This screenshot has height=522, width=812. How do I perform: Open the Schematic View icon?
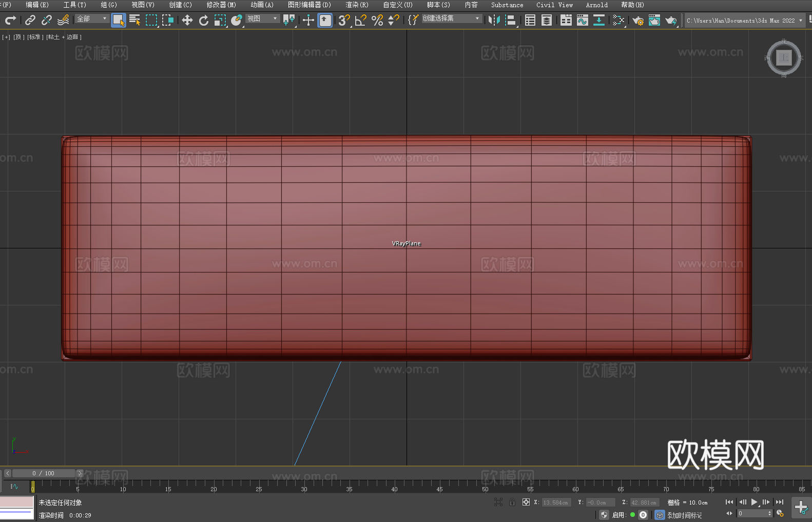point(618,20)
